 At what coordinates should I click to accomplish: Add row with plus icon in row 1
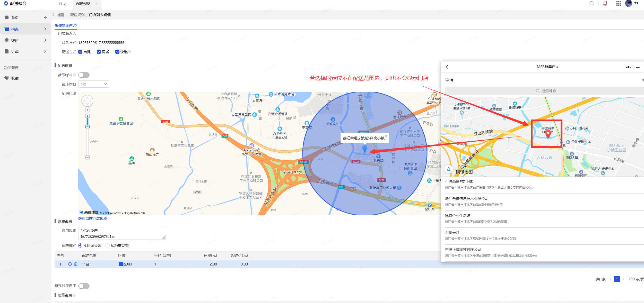click(x=70, y=264)
